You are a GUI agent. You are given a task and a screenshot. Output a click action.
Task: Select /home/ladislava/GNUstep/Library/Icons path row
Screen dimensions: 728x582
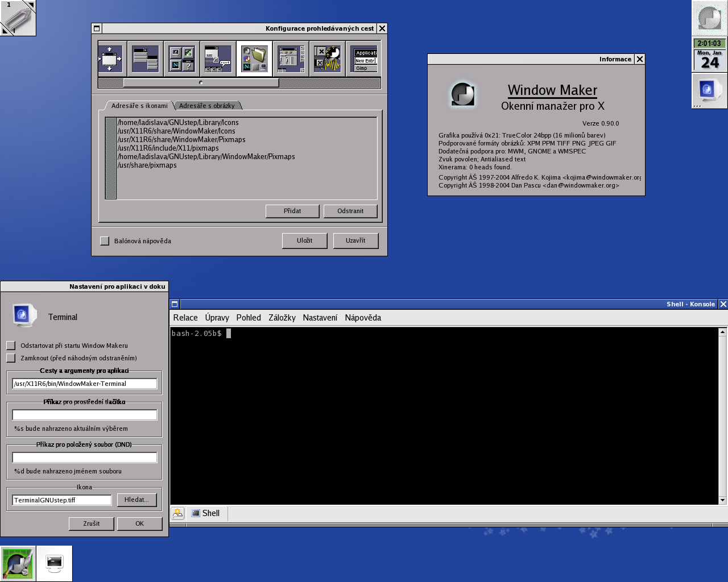(247, 122)
